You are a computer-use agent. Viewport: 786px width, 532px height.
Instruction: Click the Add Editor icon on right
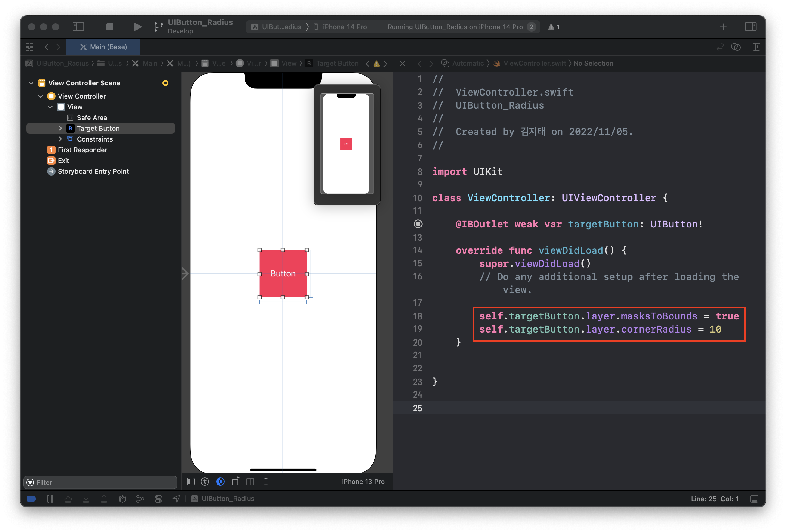756,47
